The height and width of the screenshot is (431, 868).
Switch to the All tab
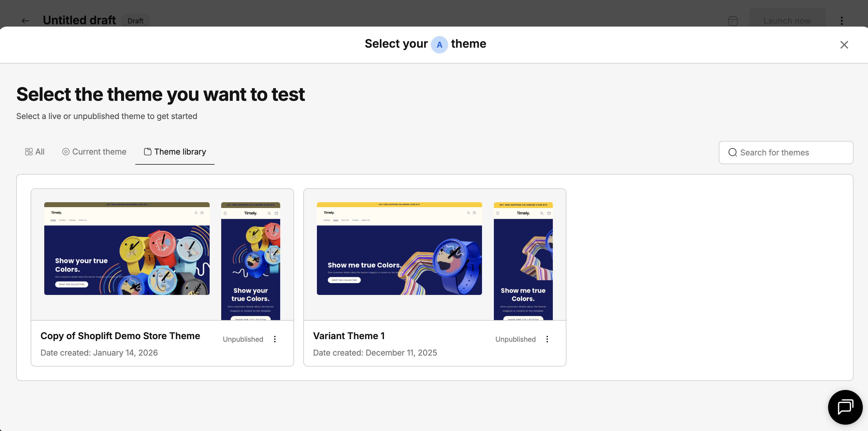click(x=35, y=152)
